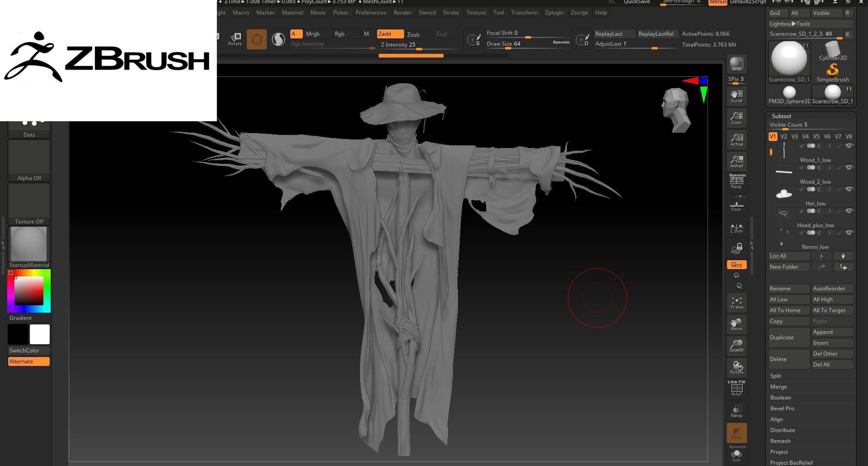Image resolution: width=868 pixels, height=466 pixels.
Task: Set Actual size view icon
Action: (736, 139)
